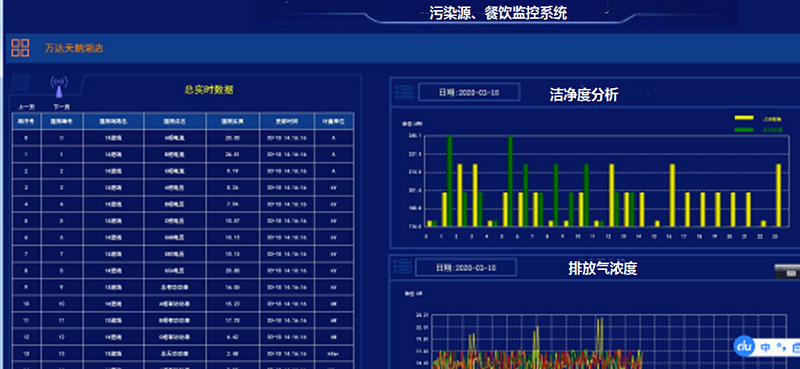Click the orange store name next to grid icon

click(x=74, y=48)
